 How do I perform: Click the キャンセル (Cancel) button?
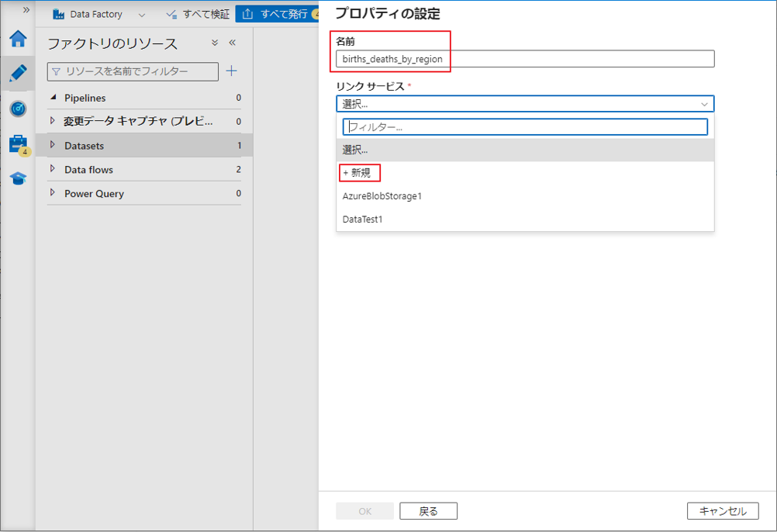(x=723, y=511)
